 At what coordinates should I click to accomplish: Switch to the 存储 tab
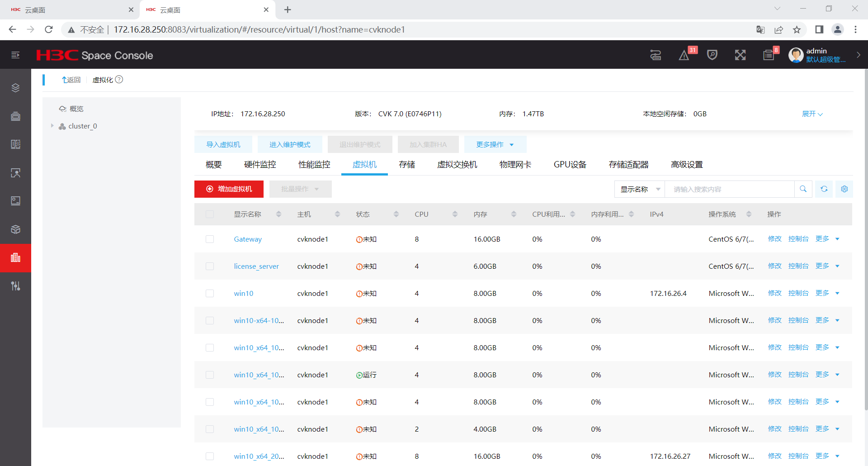coord(406,165)
